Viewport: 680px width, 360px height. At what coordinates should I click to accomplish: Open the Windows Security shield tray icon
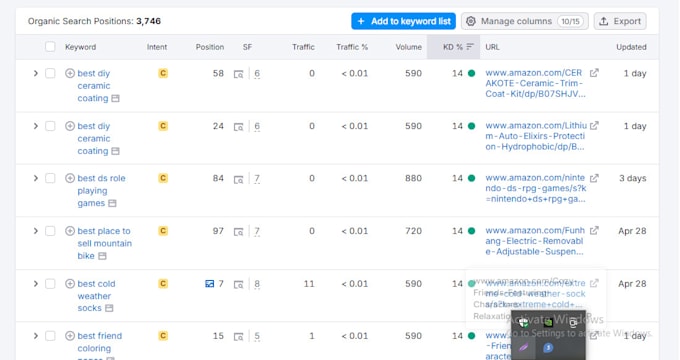[523, 322]
